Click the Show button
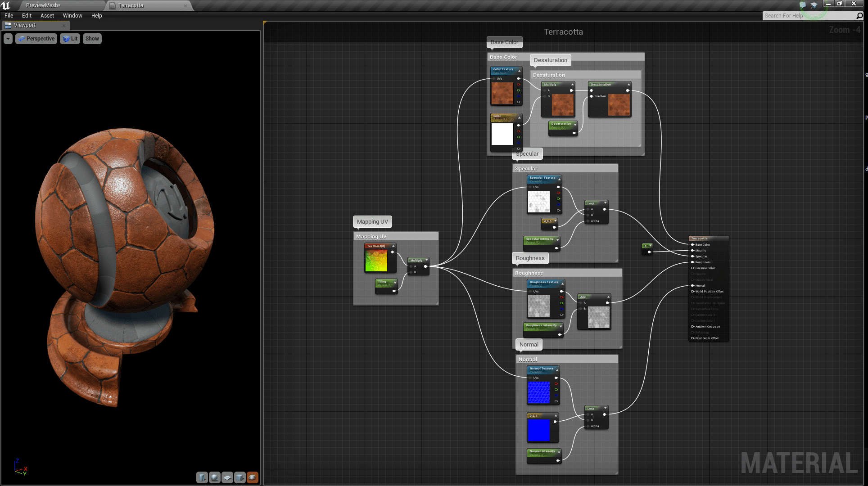 click(92, 39)
